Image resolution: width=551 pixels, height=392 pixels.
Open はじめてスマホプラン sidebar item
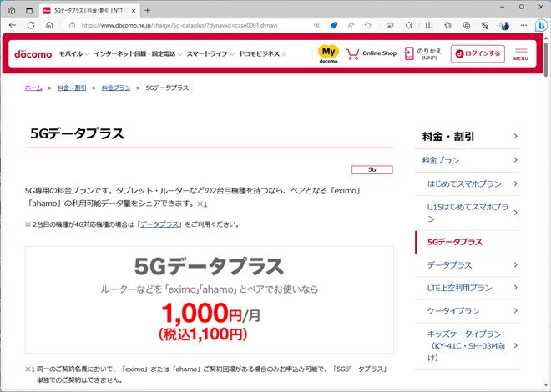tap(468, 183)
